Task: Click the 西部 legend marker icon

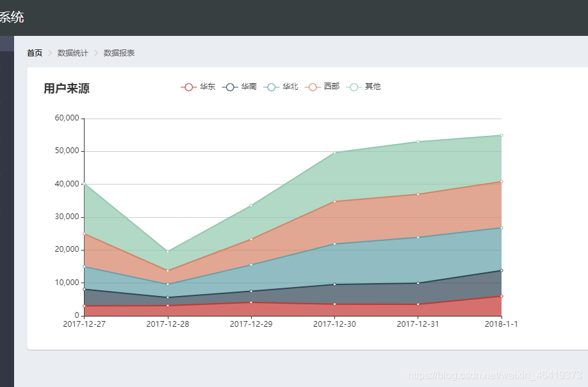Action: coord(313,87)
